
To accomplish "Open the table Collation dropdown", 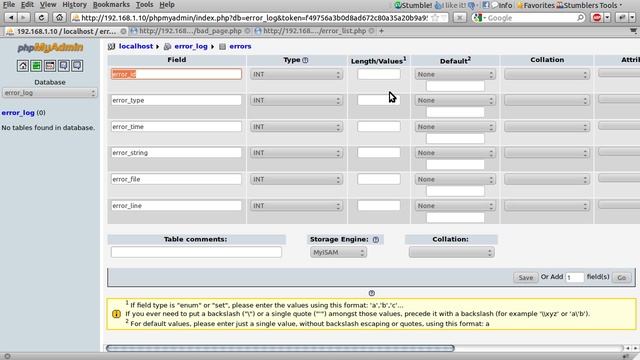I will (x=451, y=253).
